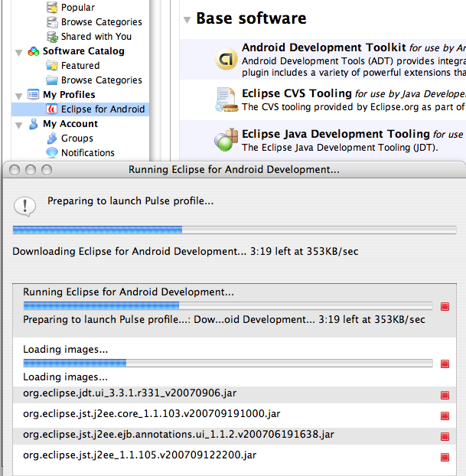Cancel the j2ee.core jar download
Image resolution: width=466 pixels, height=476 pixels.
(x=445, y=416)
